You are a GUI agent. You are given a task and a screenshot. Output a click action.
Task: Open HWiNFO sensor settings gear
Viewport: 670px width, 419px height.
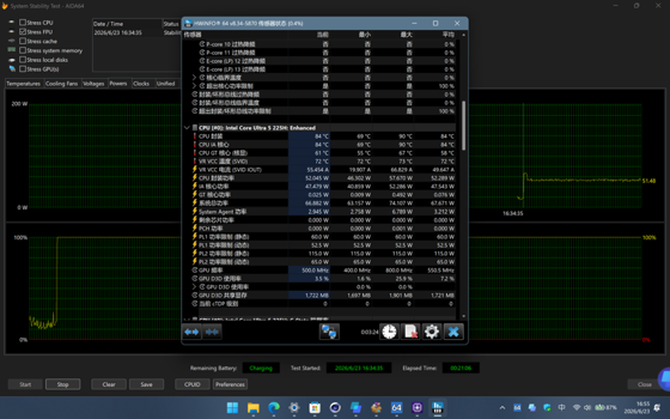pos(432,332)
